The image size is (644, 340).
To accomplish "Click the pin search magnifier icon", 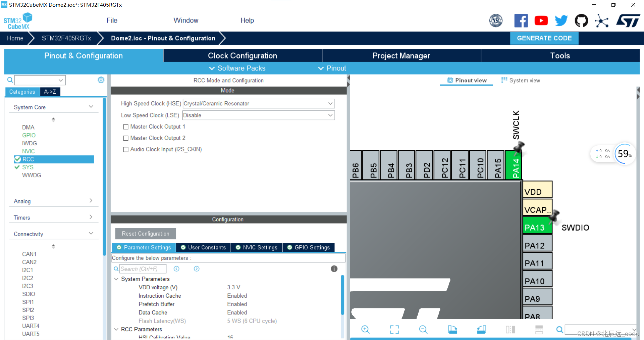I will pyautogui.click(x=559, y=330).
